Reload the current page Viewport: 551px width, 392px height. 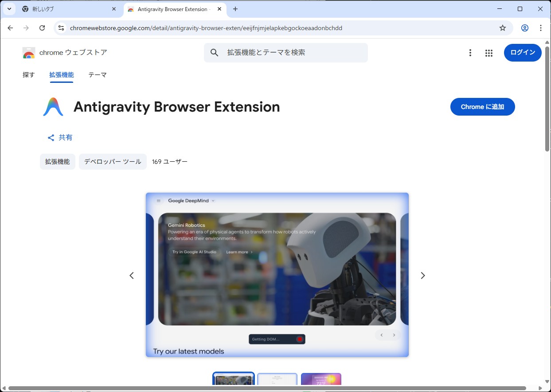pos(42,28)
